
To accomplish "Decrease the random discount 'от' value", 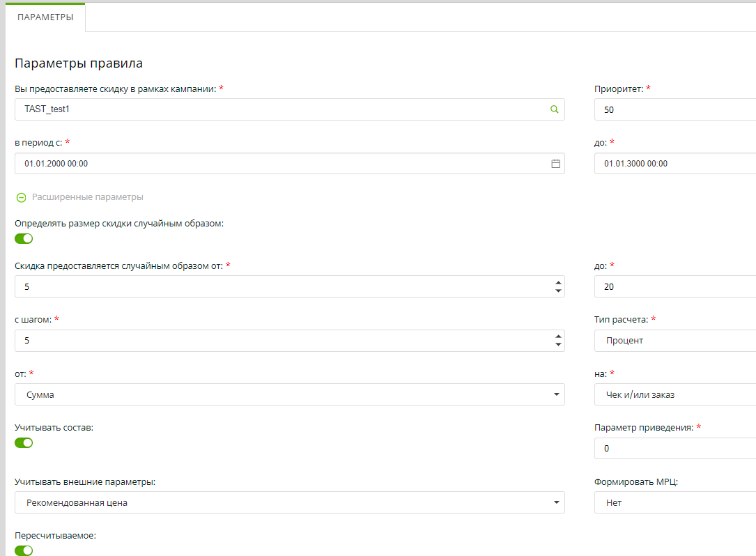I will pos(557,291).
